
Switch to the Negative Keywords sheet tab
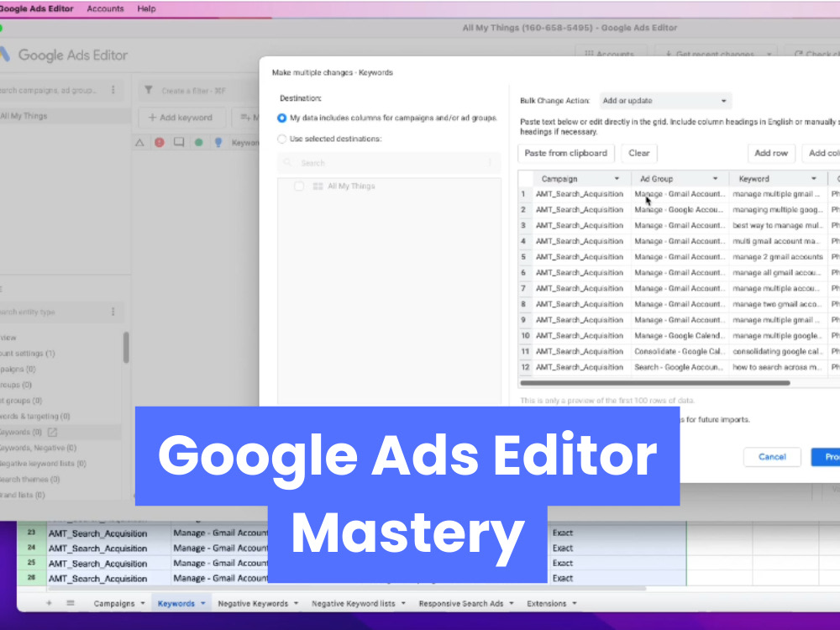pos(253,603)
